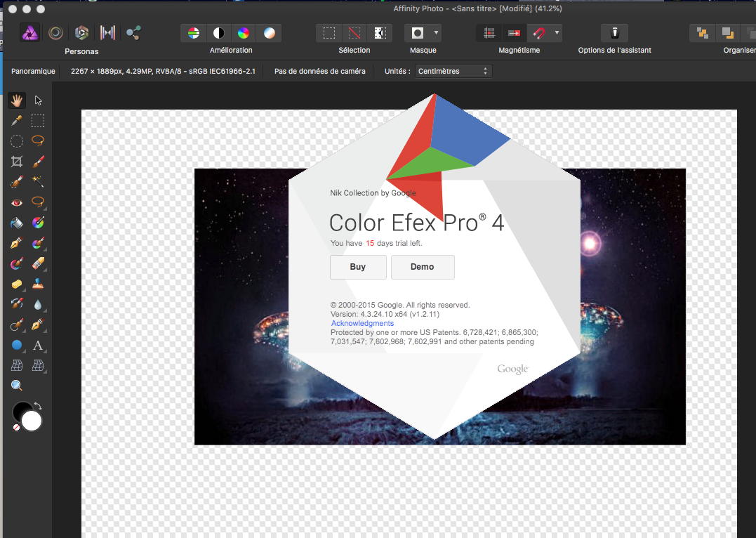Select the Artistic Text tool
The height and width of the screenshot is (538, 756).
click(x=38, y=346)
